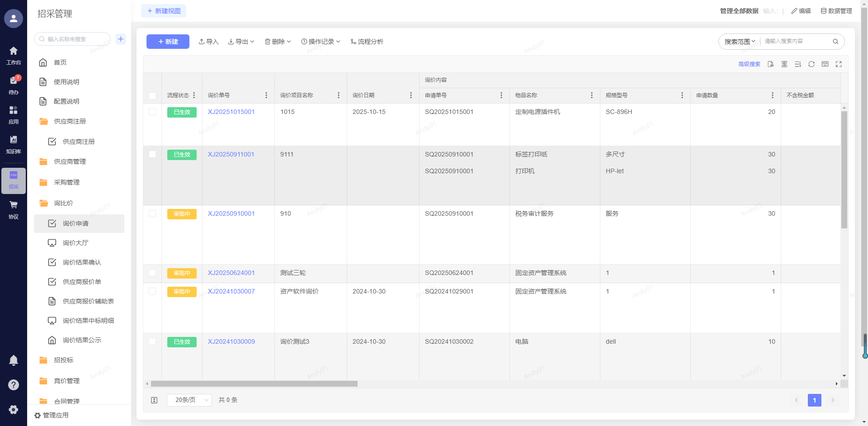The height and width of the screenshot is (426, 868).
Task: Select checkbox for row XJ20250910001
Action: click(x=152, y=213)
